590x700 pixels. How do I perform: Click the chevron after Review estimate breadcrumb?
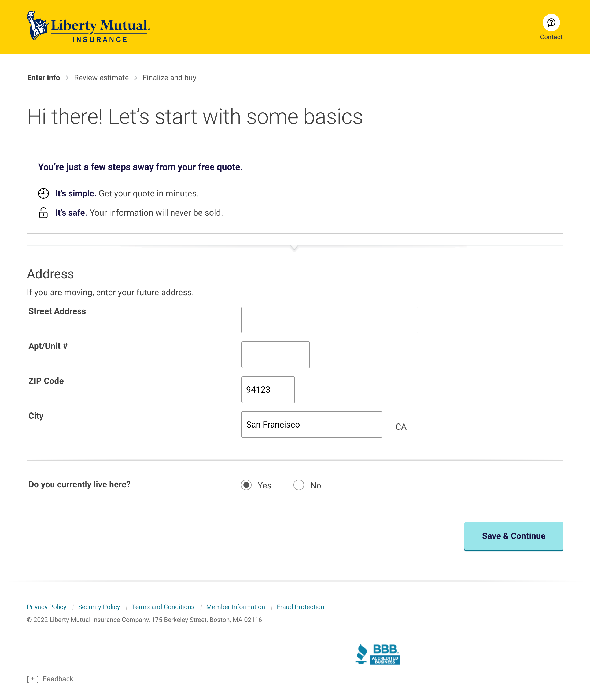coord(136,78)
